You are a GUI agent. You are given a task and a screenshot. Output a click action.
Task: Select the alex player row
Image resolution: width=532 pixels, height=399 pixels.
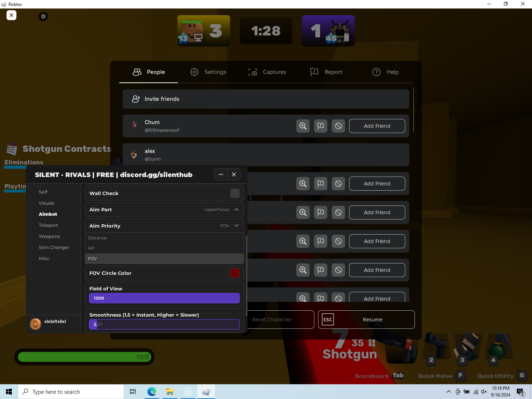266,155
